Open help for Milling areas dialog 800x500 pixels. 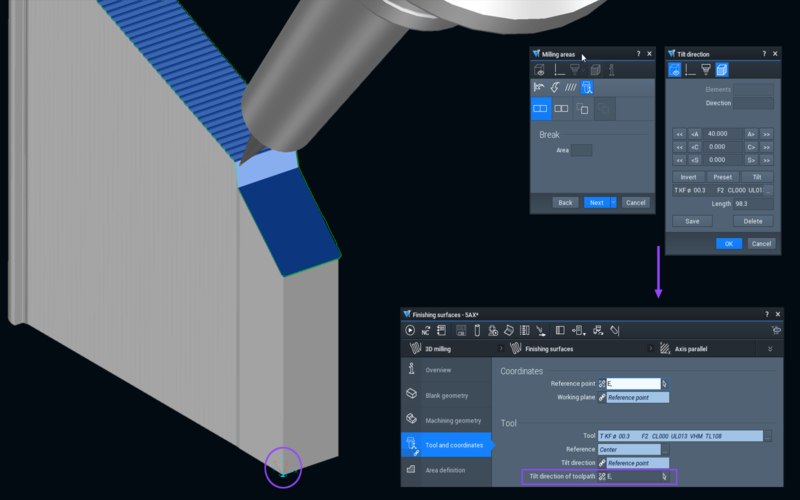(x=638, y=54)
